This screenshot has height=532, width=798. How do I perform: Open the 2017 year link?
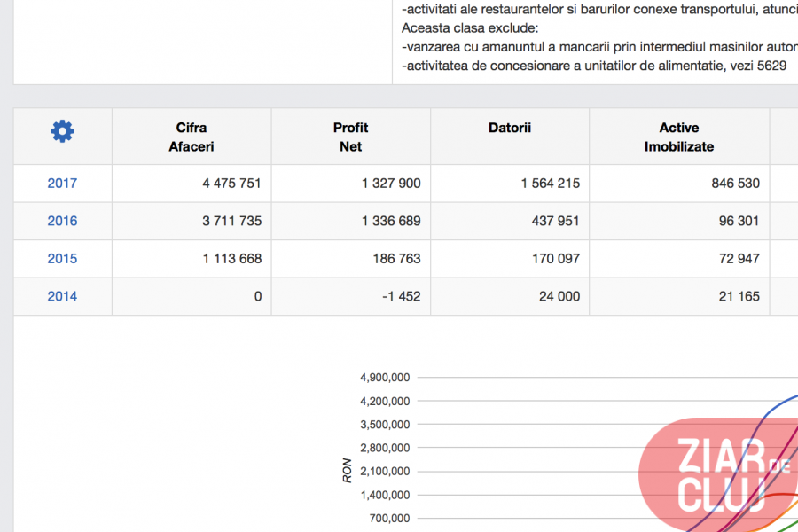point(62,184)
